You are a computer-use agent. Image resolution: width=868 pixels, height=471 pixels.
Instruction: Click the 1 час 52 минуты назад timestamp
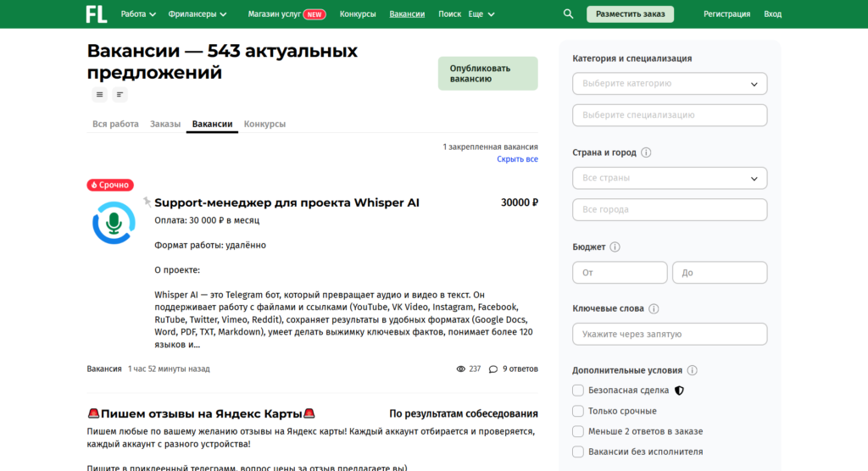click(169, 369)
